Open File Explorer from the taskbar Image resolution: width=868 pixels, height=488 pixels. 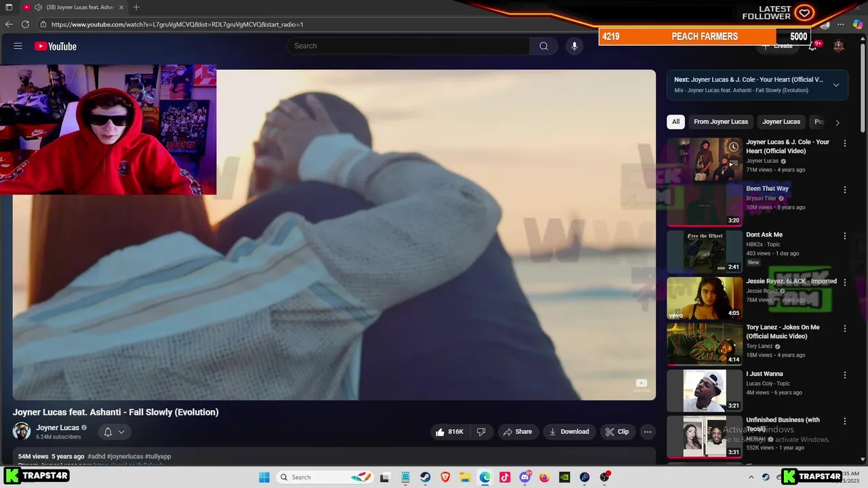click(x=465, y=477)
